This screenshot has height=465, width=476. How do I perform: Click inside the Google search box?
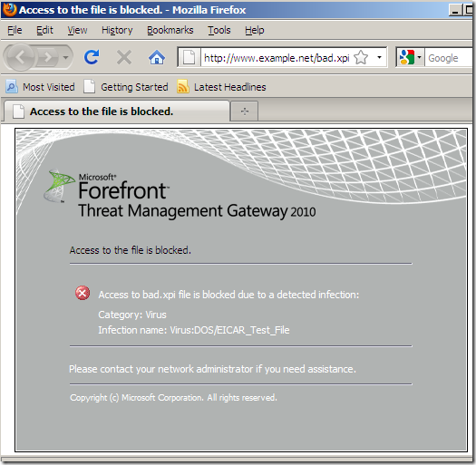tap(450, 58)
